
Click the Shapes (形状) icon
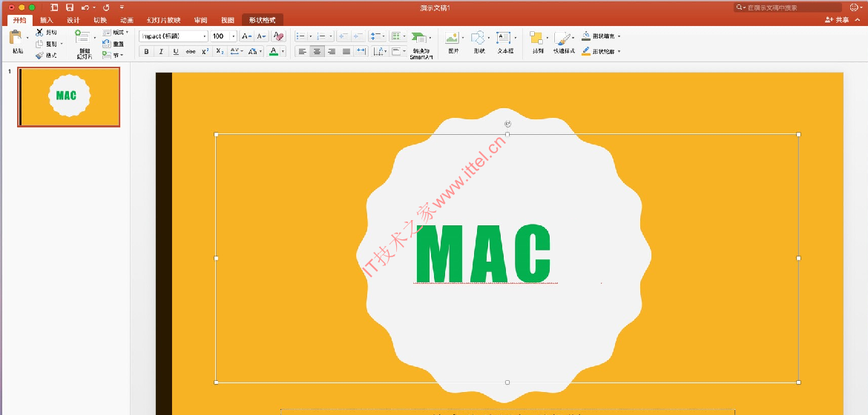coord(478,38)
